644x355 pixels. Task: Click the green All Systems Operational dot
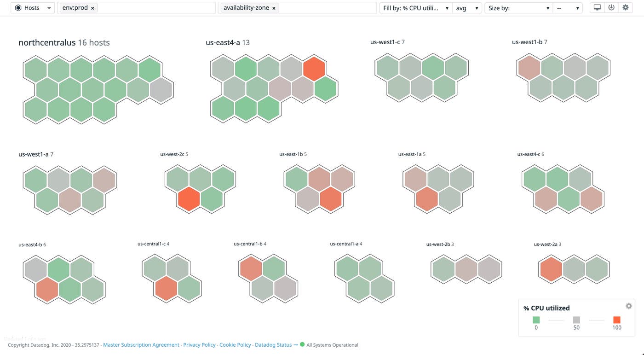click(302, 344)
